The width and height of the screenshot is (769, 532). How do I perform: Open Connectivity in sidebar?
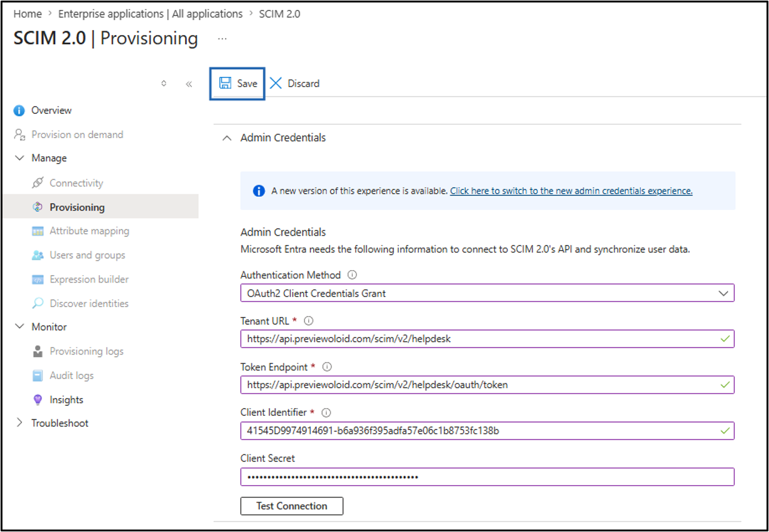pos(76,183)
